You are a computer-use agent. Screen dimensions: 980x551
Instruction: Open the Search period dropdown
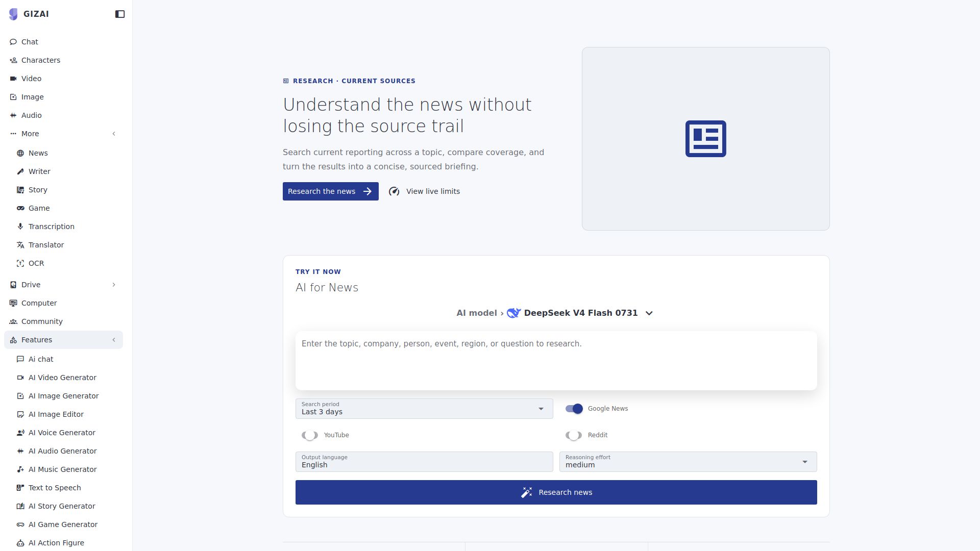coord(424,409)
